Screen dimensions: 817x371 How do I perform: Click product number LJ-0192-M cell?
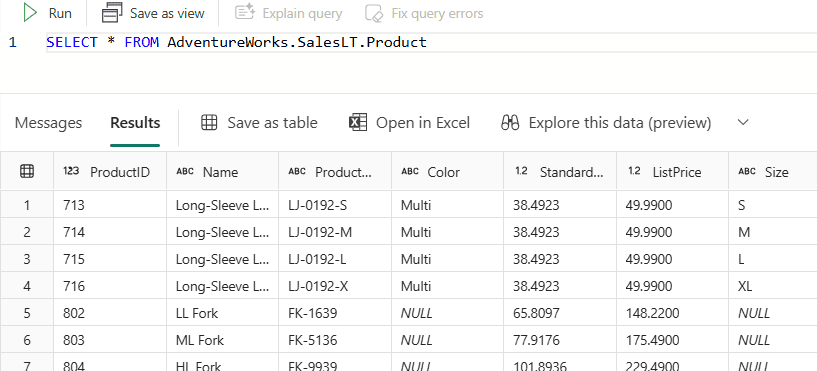tap(335, 232)
